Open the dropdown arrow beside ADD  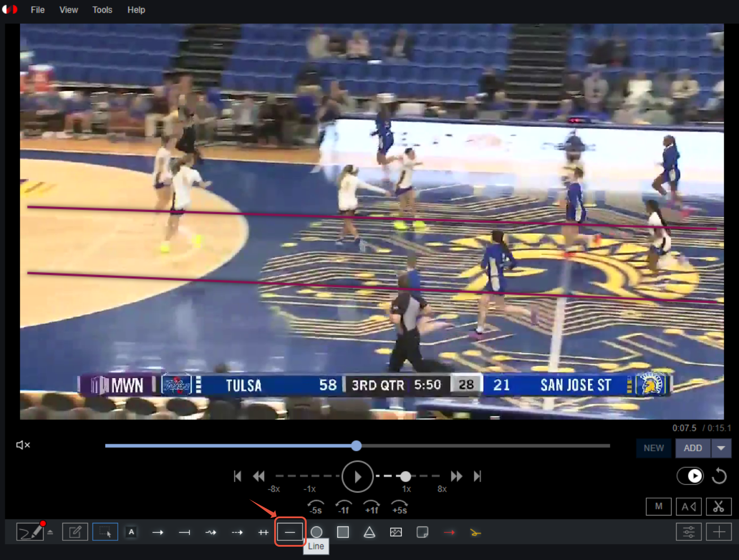pos(721,448)
